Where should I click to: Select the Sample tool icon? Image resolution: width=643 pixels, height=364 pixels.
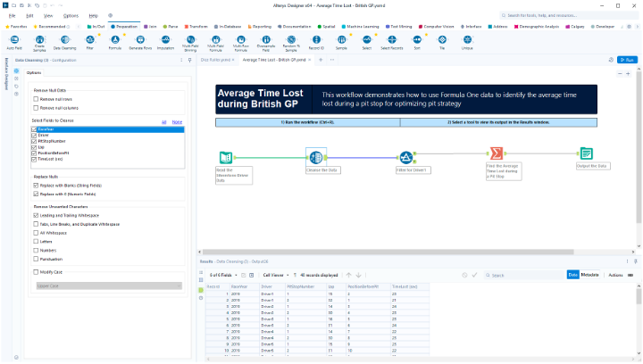(341, 40)
